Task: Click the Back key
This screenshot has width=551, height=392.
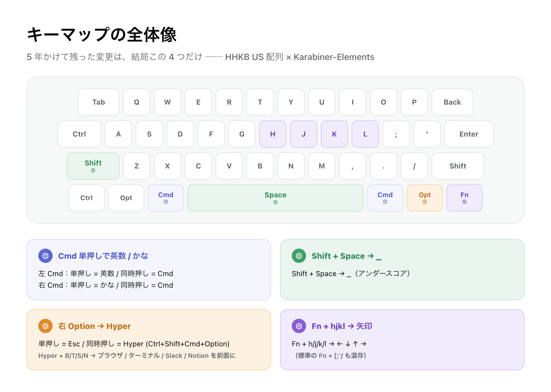Action: 452,102
